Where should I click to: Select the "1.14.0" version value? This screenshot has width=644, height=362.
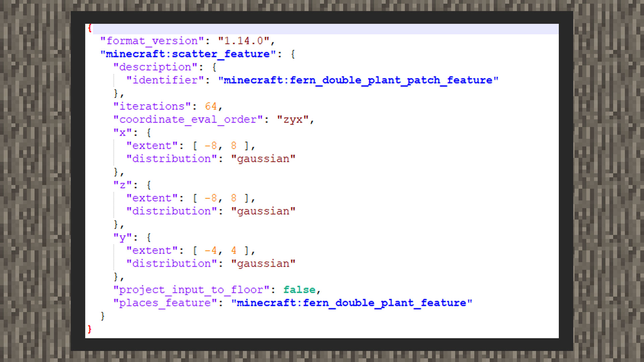(244, 41)
